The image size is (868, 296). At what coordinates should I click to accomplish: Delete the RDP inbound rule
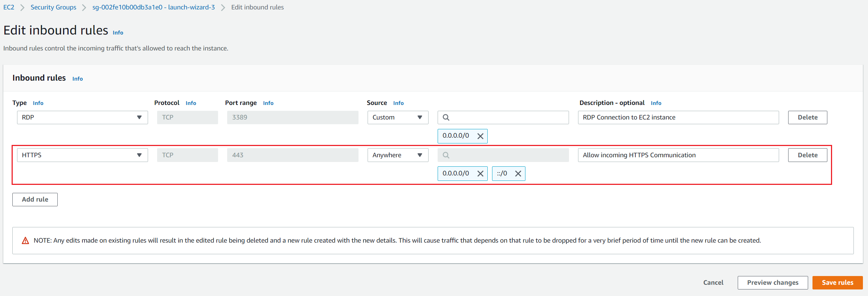[x=807, y=118]
